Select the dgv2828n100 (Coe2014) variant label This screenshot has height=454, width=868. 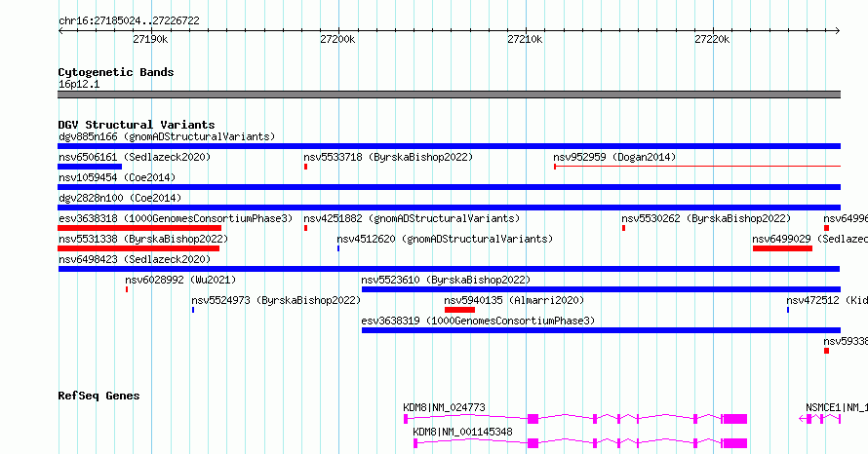(x=120, y=198)
